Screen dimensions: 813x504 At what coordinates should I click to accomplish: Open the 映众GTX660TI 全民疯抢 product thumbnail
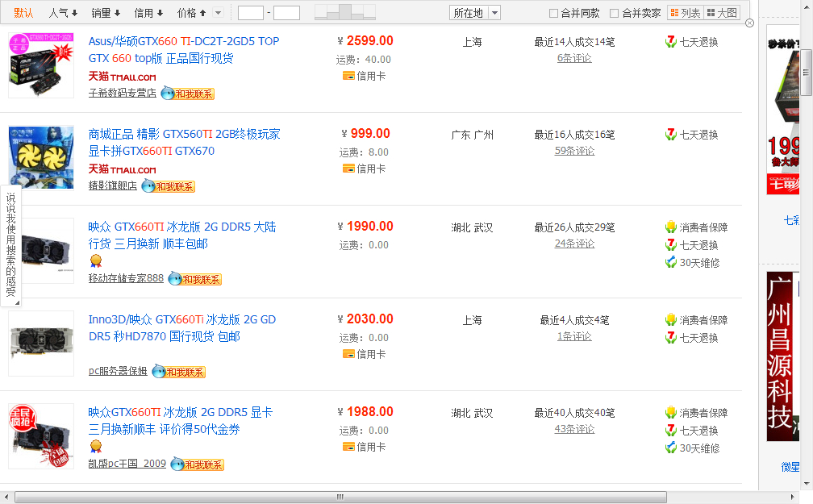(x=41, y=436)
